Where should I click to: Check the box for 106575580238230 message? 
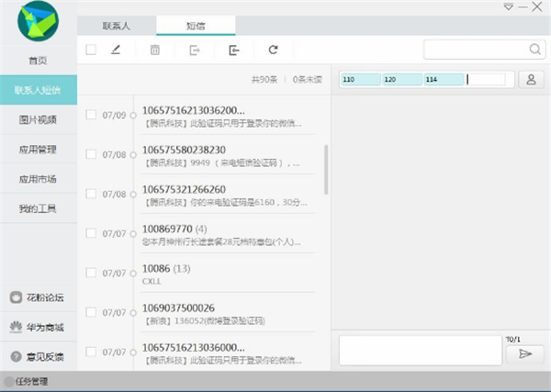point(91,154)
